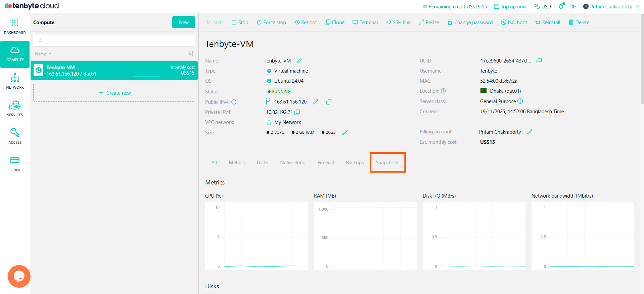Open the support chat bubble
644x294 pixels.
coord(19,276)
